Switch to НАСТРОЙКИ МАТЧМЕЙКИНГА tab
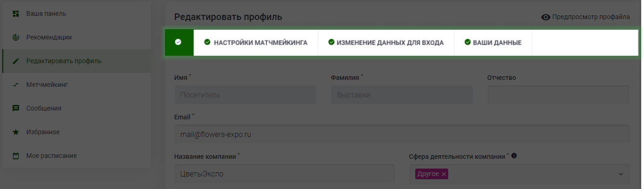 pos(256,42)
